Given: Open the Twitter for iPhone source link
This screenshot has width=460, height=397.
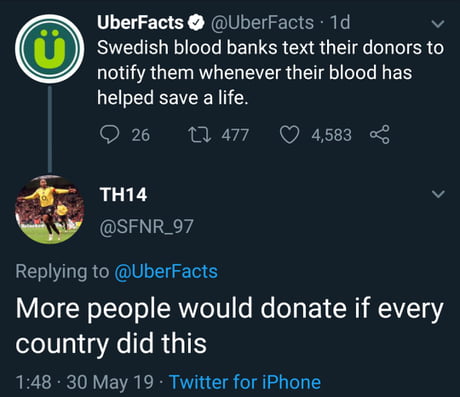Looking at the screenshot, I should [x=245, y=382].
